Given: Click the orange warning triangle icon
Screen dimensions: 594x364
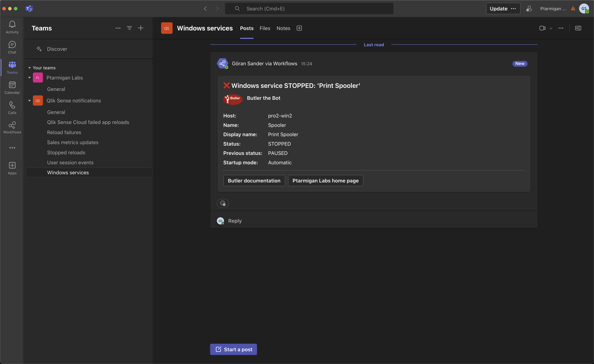Looking at the screenshot, I should point(573,9).
